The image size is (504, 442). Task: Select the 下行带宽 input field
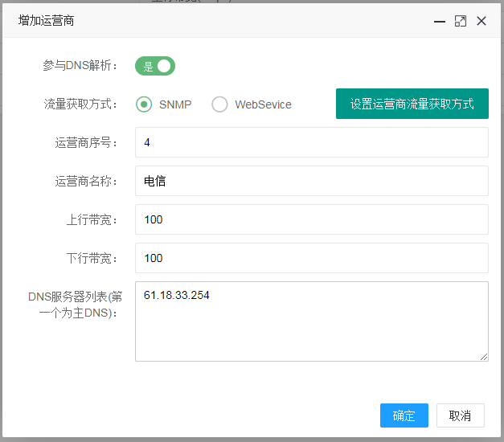311,258
